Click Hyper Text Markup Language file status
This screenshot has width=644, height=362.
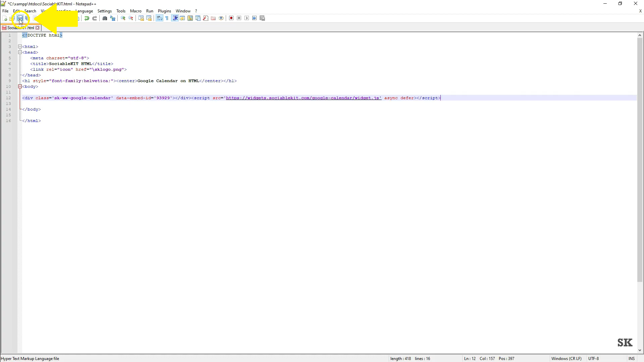(x=30, y=359)
